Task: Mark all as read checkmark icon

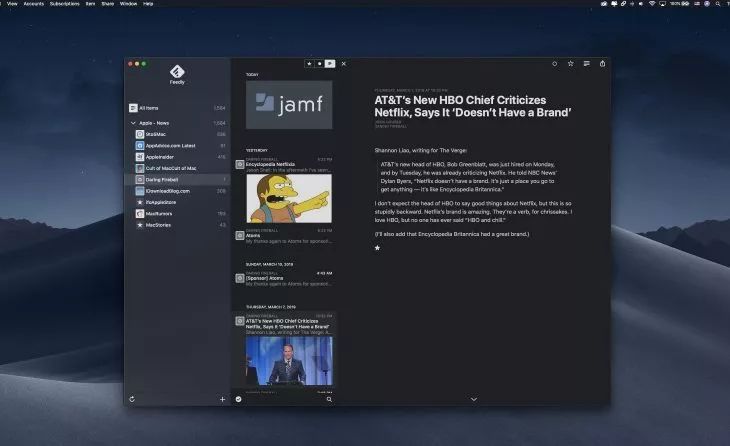Action: click(238, 399)
